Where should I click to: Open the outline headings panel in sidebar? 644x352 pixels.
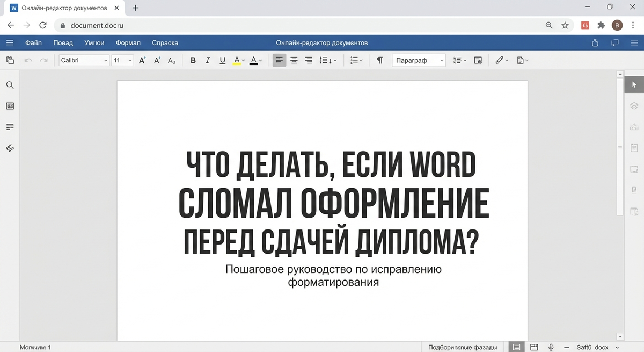(10, 127)
